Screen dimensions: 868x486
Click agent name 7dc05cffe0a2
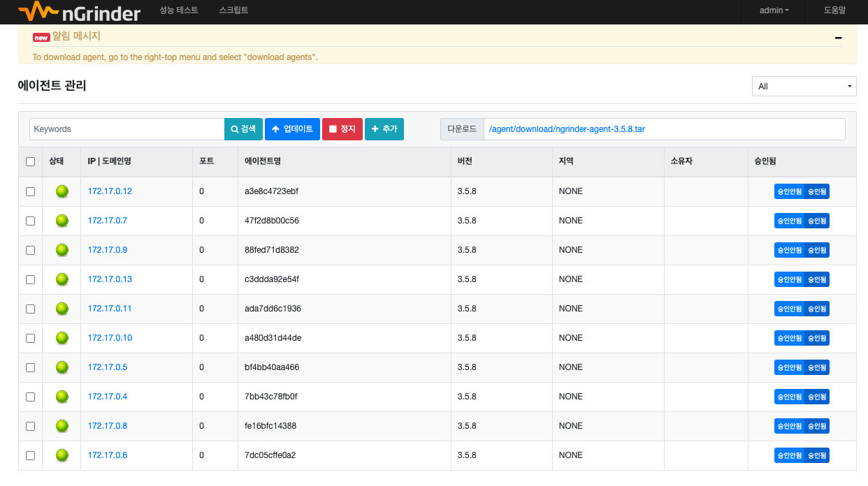270,455
